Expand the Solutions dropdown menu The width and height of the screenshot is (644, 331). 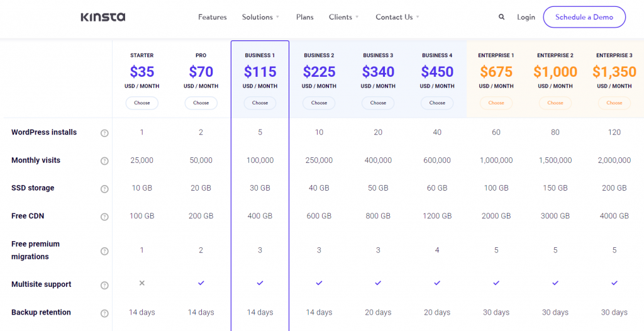(x=260, y=17)
